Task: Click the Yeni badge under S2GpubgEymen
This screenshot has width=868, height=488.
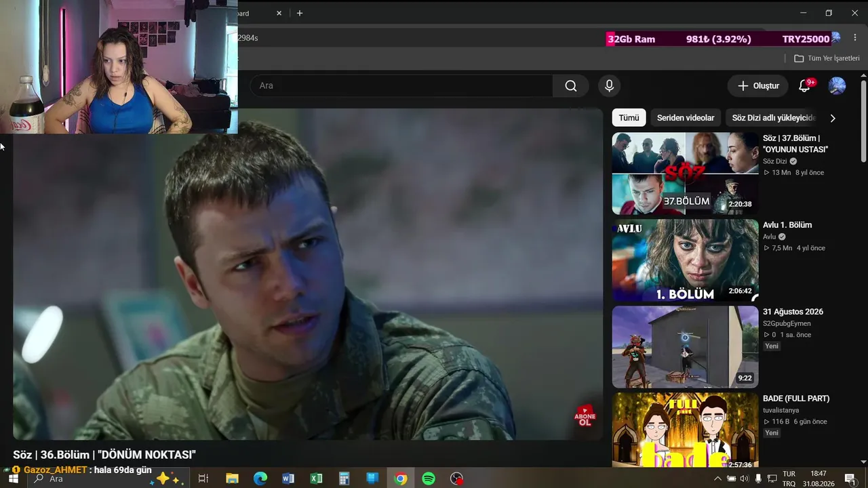Action: coord(772,346)
